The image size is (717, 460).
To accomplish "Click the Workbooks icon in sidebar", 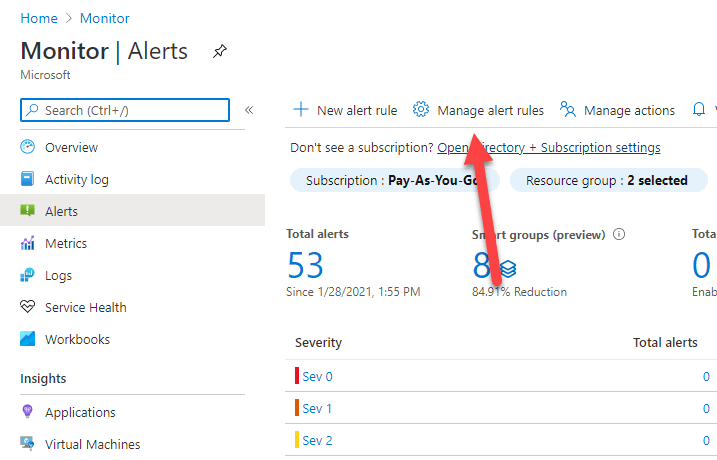I will click(x=28, y=339).
